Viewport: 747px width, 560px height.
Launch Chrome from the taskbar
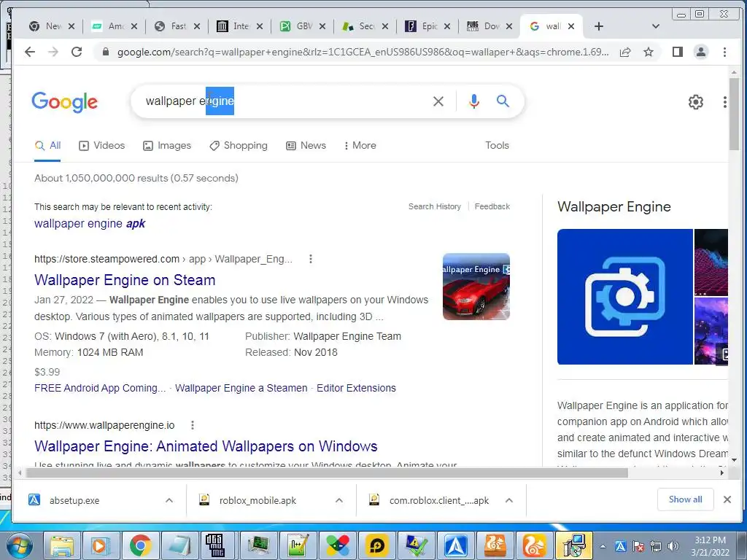tap(140, 545)
